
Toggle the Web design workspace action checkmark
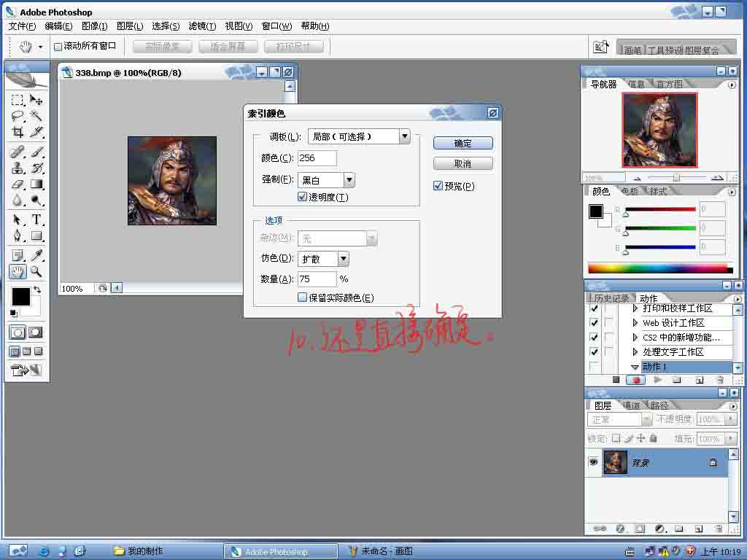click(594, 323)
